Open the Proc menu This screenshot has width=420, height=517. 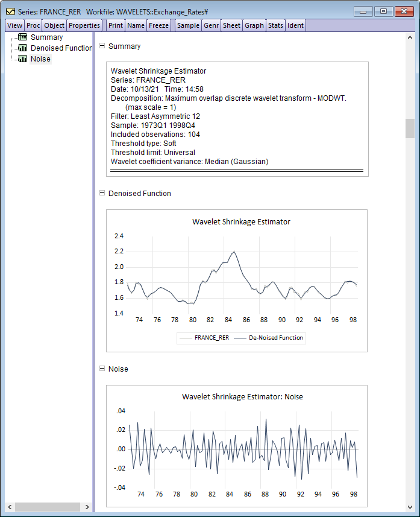33,25
